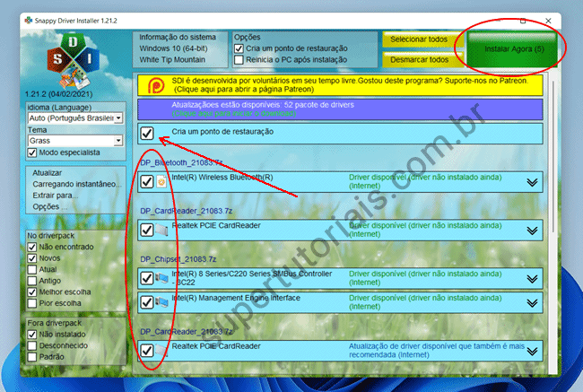Viewport: 583px width, 392px height.
Task: Click the Patreon logo icon
Action: point(153,85)
